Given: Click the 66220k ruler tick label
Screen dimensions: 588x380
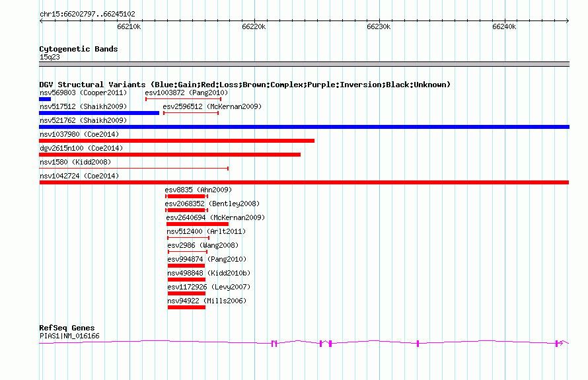Looking at the screenshot, I should click(x=254, y=26).
